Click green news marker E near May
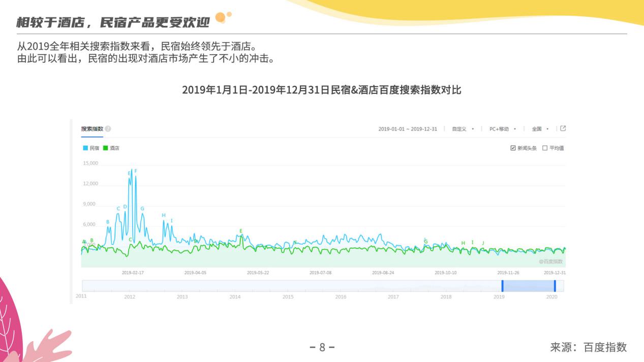The image size is (644, 362). pos(241,231)
